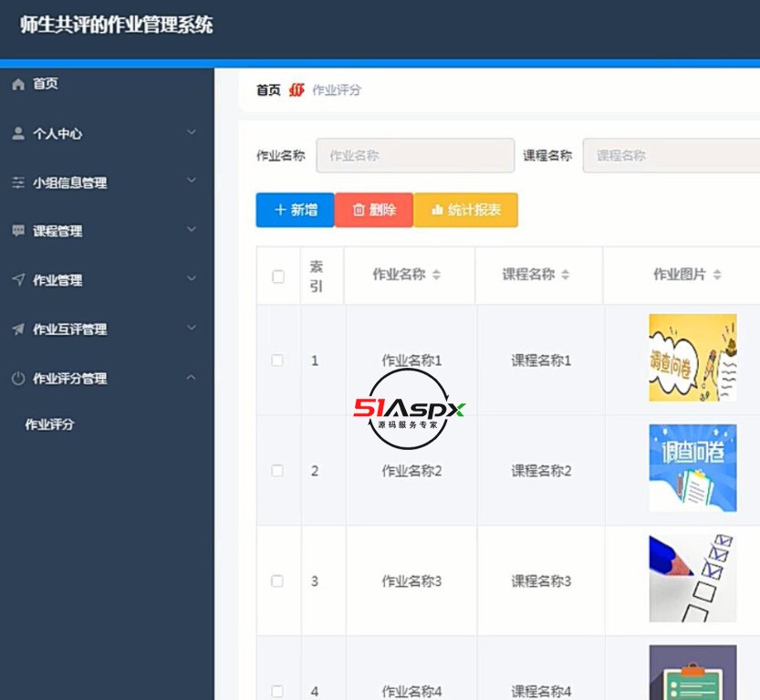Click the 首页 breadcrumb link
This screenshot has height=700, width=760.
(x=268, y=89)
